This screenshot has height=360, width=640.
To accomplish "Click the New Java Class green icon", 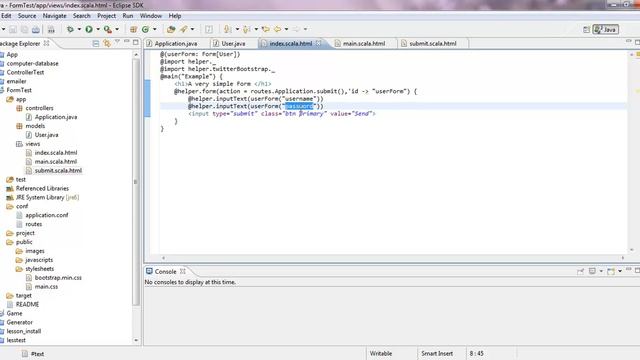I will 145,29.
